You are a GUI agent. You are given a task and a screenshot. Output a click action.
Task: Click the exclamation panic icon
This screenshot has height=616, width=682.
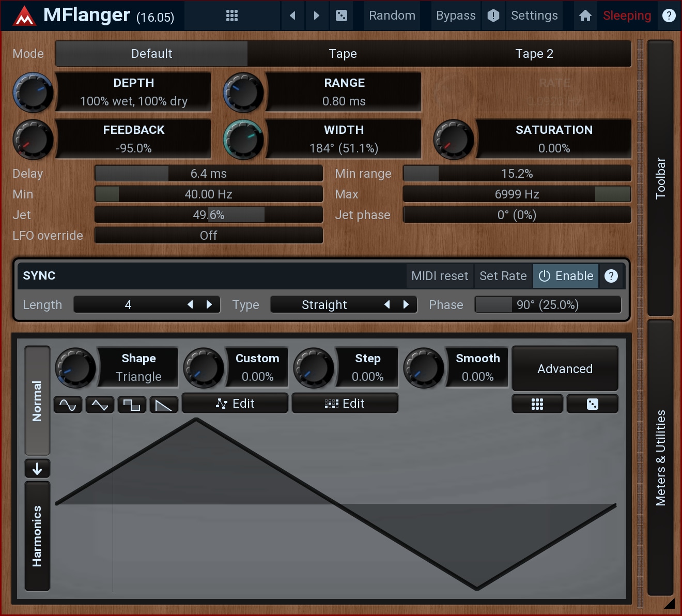493,16
